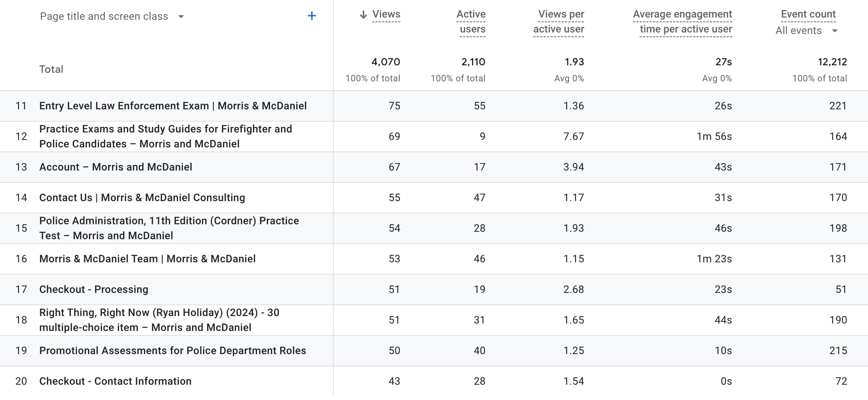Select Police Administration 11th Edition row

click(x=169, y=228)
